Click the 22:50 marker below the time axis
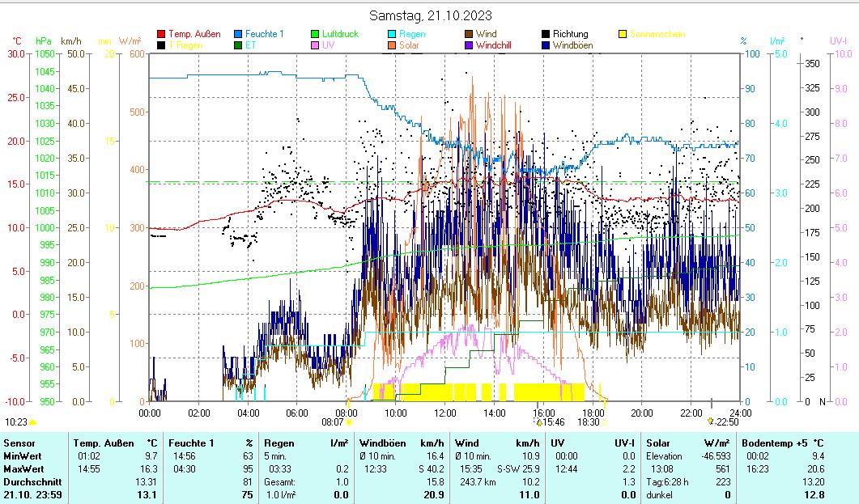 coord(711,421)
